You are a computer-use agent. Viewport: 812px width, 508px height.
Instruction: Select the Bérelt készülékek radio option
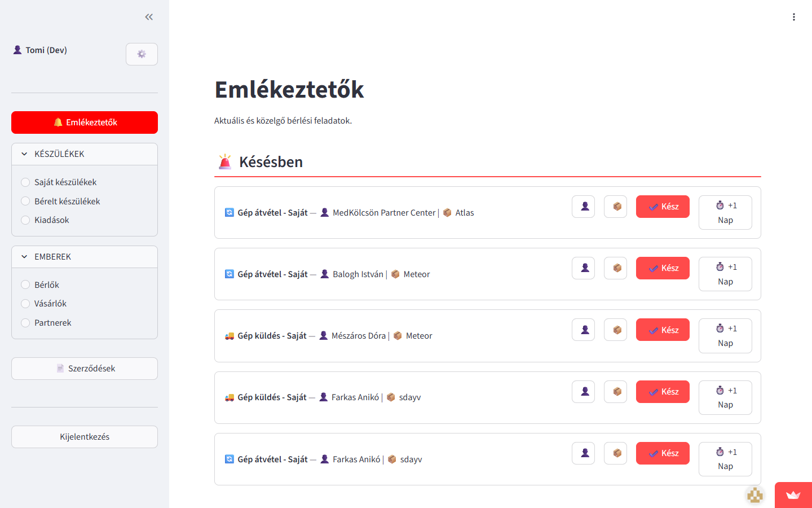(25, 202)
